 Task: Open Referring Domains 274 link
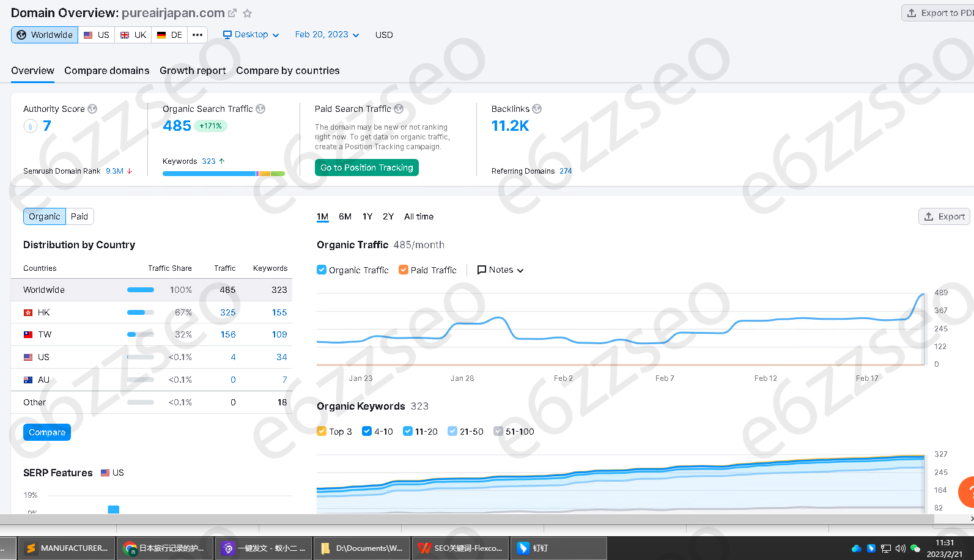tap(566, 171)
